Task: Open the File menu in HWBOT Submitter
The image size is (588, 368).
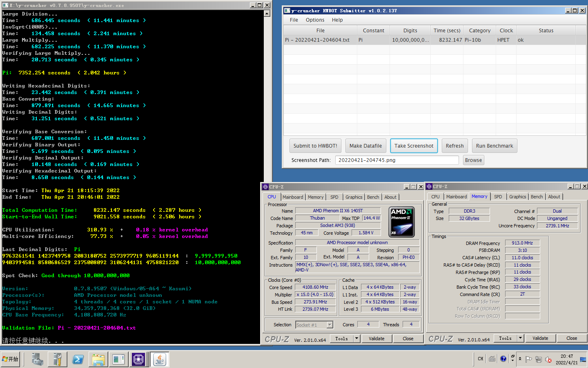Action: tap(294, 20)
